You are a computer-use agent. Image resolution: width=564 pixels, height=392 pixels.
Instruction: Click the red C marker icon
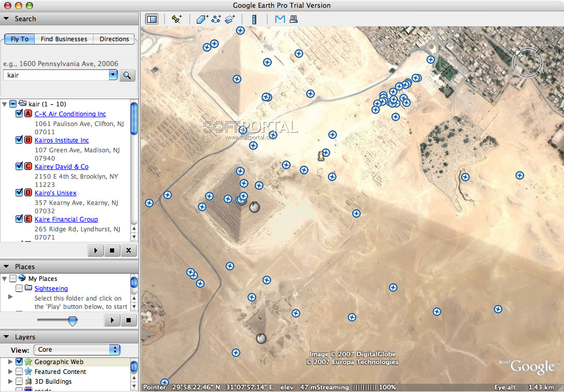28,166
